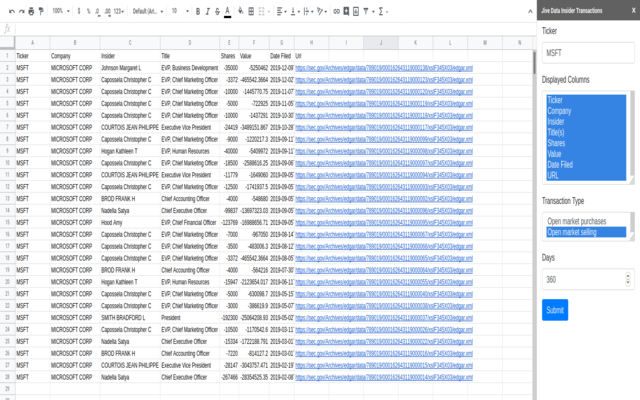The image size is (640, 400).
Task: Redo the last undone action
Action: pyautogui.click(x=22, y=11)
